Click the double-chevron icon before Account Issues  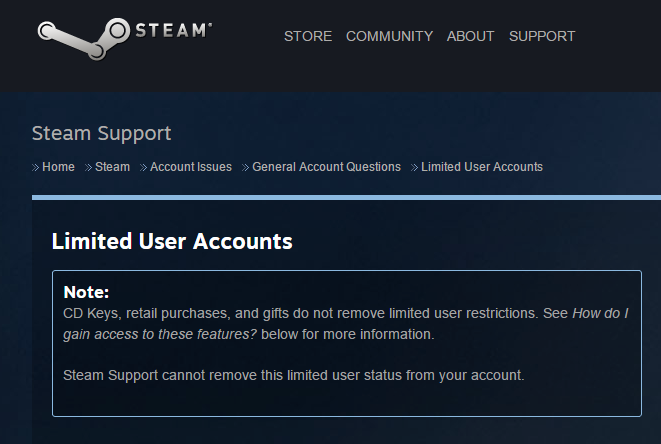143,167
